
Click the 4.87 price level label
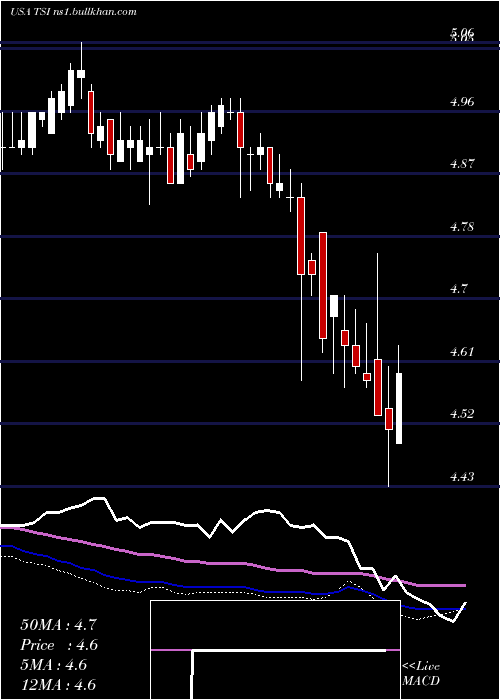[462, 164]
